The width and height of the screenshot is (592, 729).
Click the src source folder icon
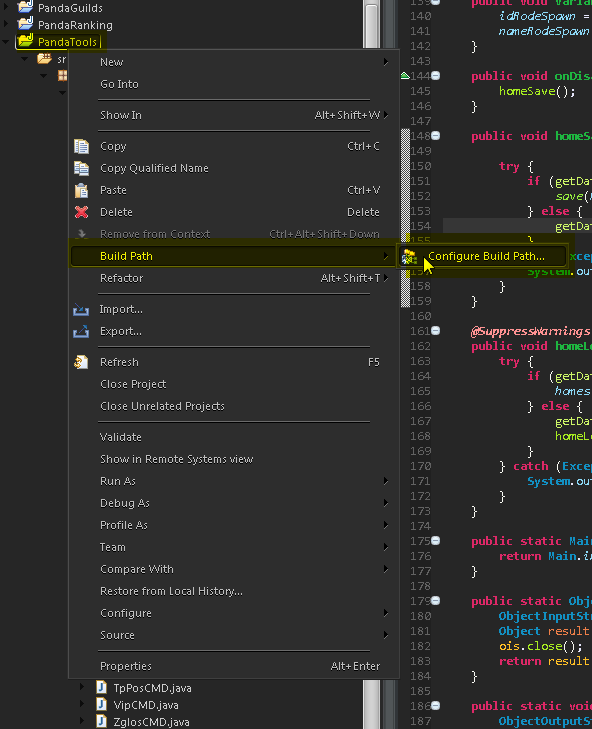45,59
